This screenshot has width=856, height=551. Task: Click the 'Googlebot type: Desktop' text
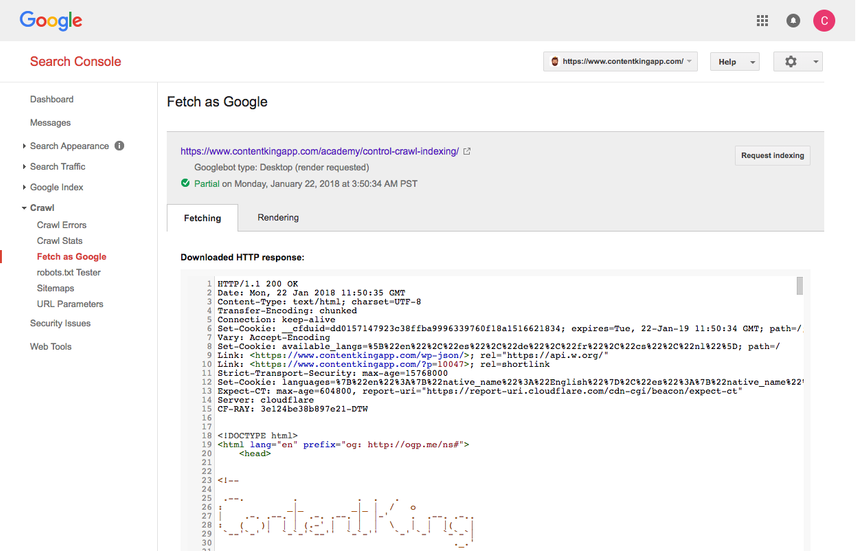point(282,168)
